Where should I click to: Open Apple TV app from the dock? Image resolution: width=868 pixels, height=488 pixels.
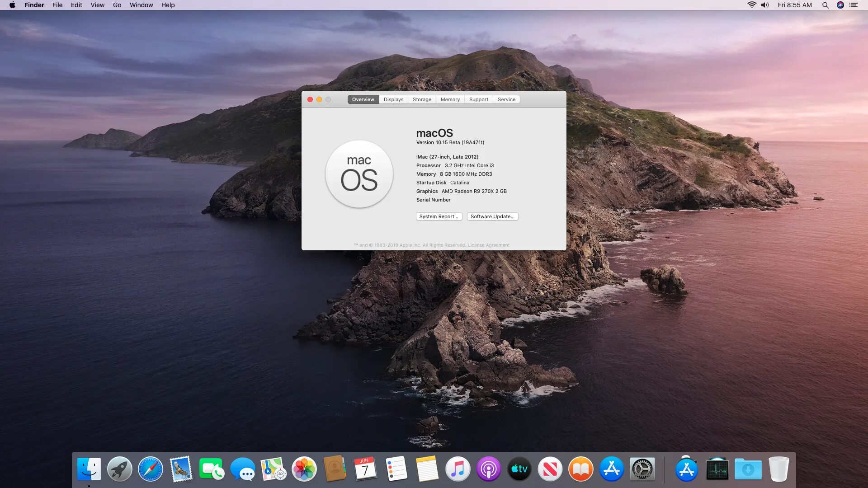[x=519, y=469]
